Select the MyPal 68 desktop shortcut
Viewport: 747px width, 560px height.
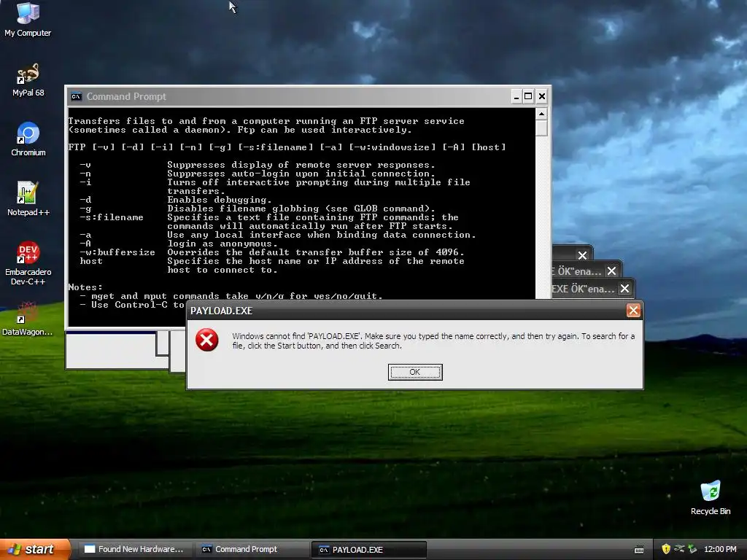click(x=28, y=80)
